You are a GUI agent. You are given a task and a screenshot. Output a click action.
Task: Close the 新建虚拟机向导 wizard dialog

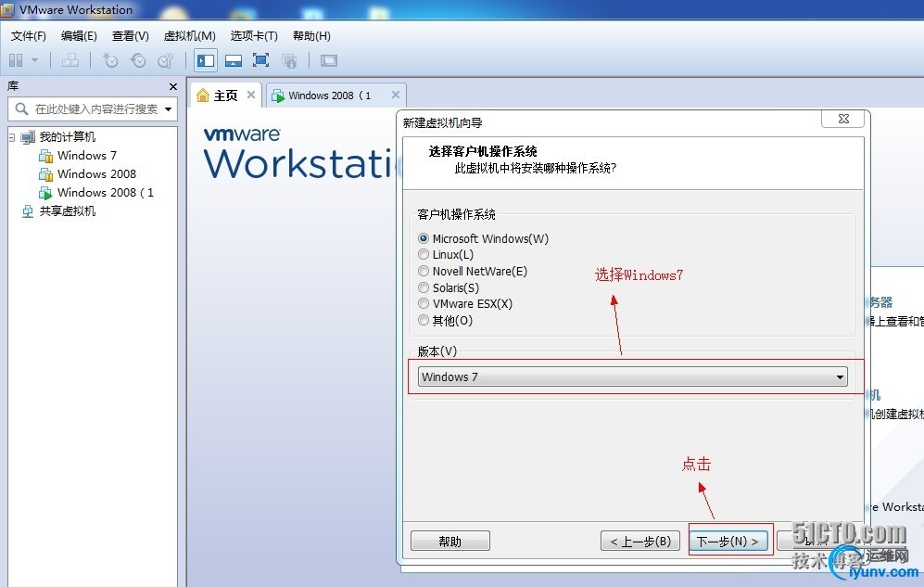[843, 119]
